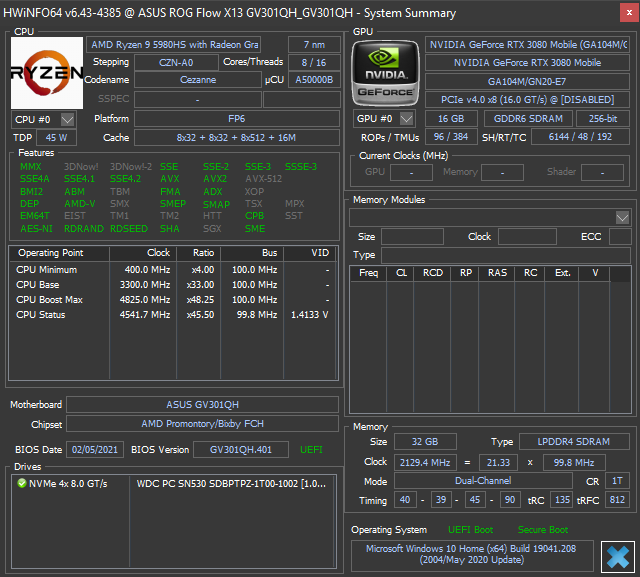
Task: Click the 6144 / 48 / 192 shader value
Action: [x=580, y=137]
